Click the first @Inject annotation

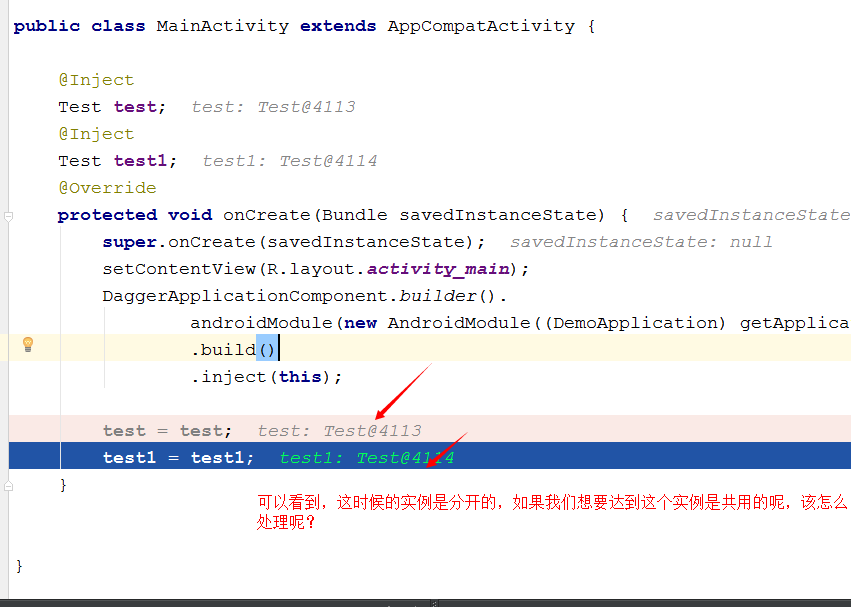[96, 80]
